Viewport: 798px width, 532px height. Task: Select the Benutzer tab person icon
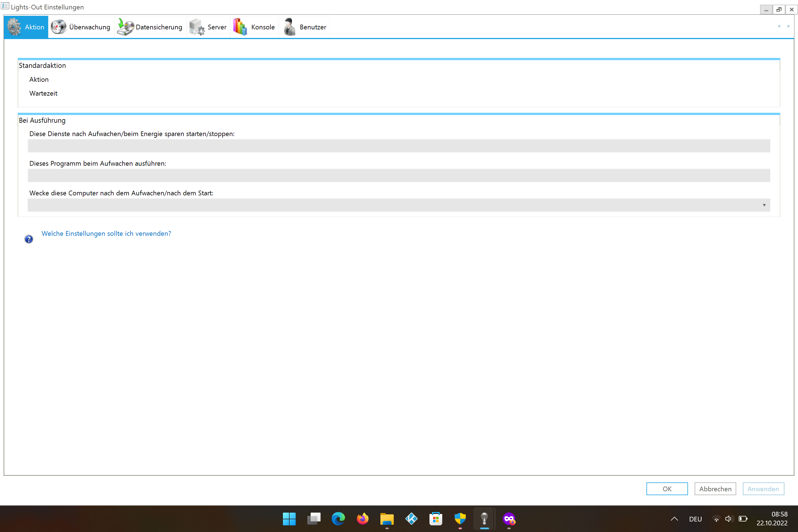pos(289,27)
